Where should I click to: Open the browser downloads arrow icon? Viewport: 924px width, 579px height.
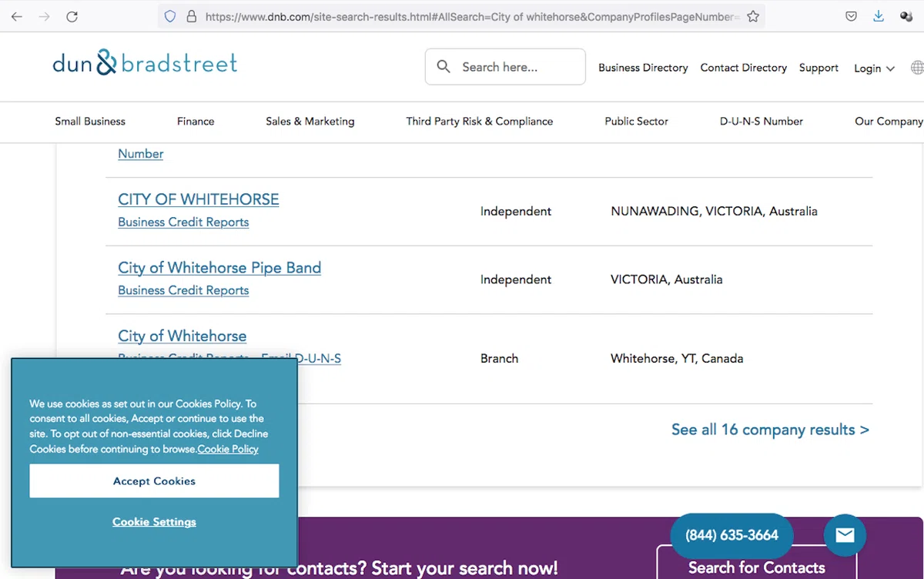point(879,16)
